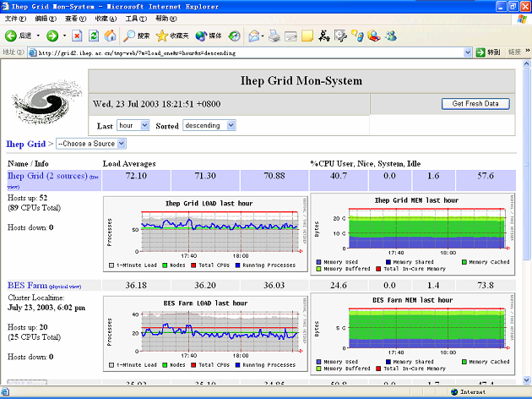Open the BES Farm link
The width and height of the screenshot is (532, 399).
(28, 286)
